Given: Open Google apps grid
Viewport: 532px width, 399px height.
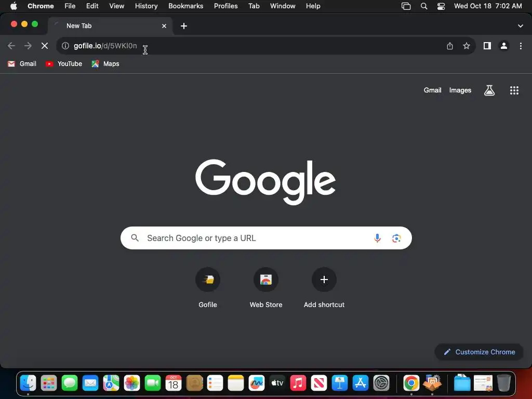Looking at the screenshot, I should click(514, 90).
